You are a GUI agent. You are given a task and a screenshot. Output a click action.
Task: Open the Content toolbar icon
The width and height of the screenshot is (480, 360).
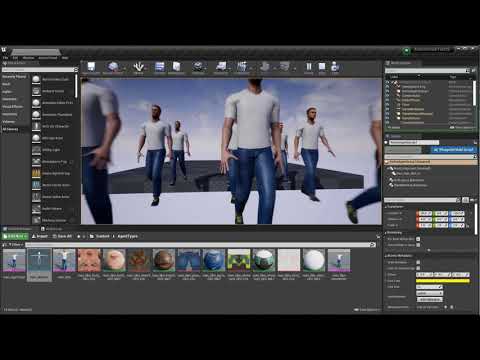[160, 67]
